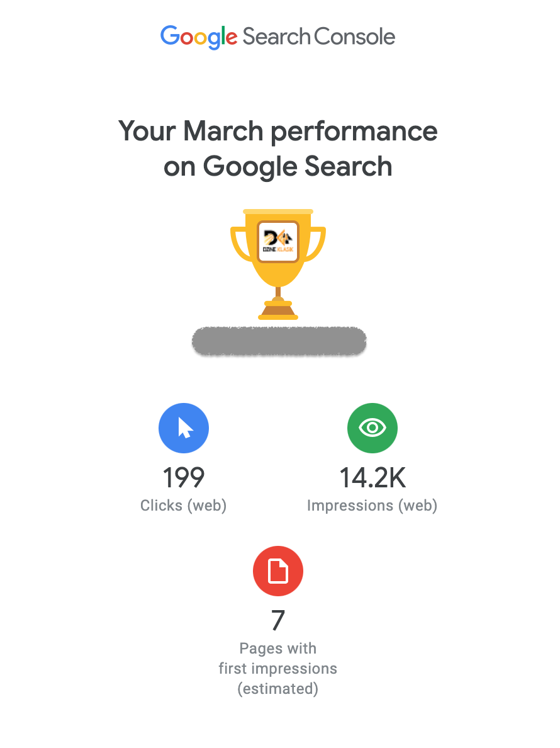Select the "Clicks (web)" label

pyautogui.click(x=184, y=506)
